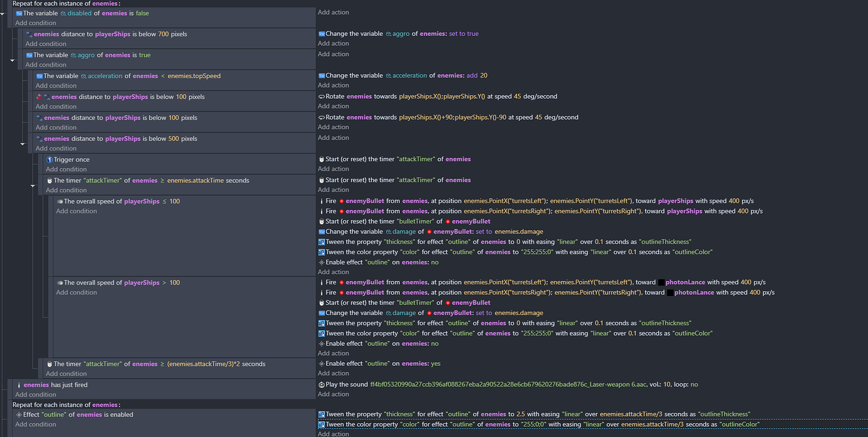The image size is (868, 437).
Task: Add action beside 'disabled of enemies is false' condition
Action: click(333, 13)
